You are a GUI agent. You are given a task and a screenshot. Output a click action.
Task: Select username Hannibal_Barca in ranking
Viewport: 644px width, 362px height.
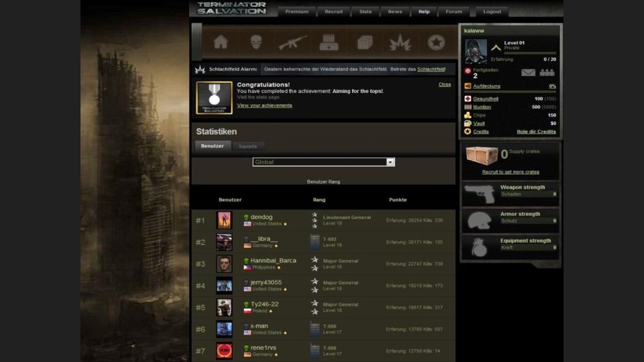point(273,261)
